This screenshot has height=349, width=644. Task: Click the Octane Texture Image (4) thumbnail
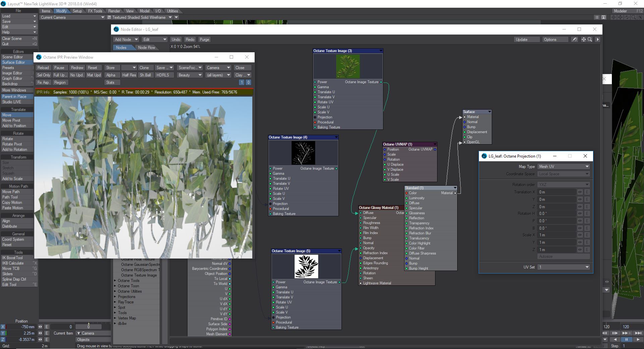point(303,153)
